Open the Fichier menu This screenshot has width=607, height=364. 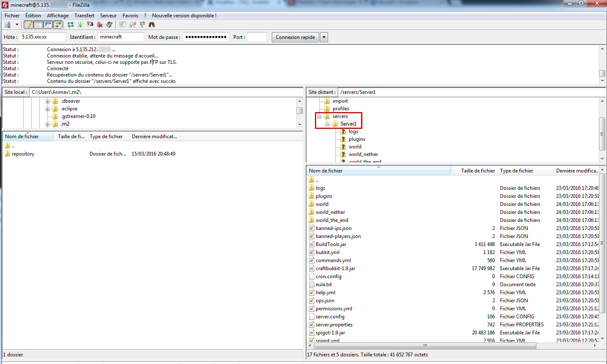(12, 16)
